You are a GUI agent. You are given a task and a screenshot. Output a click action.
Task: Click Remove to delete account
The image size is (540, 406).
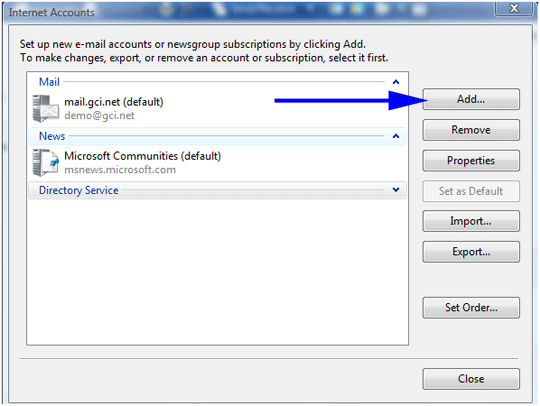click(471, 130)
